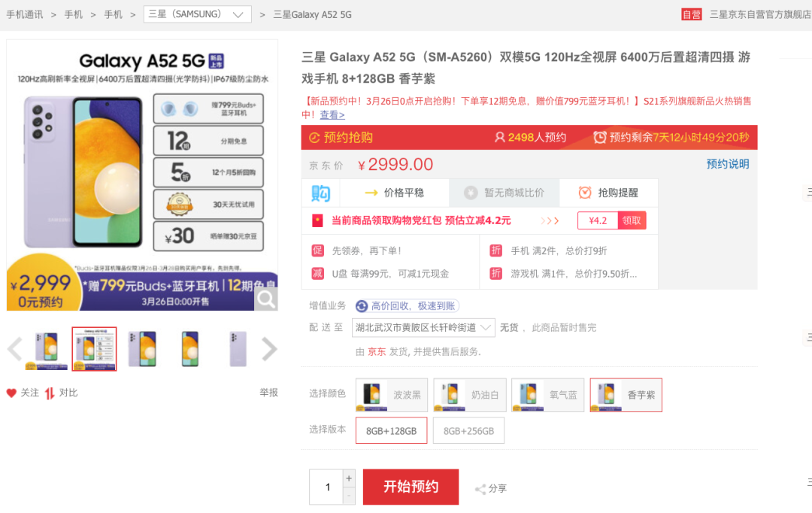Image resolution: width=812 pixels, height=513 pixels.
Task: Click the share (分享) icon
Action: 480,489
